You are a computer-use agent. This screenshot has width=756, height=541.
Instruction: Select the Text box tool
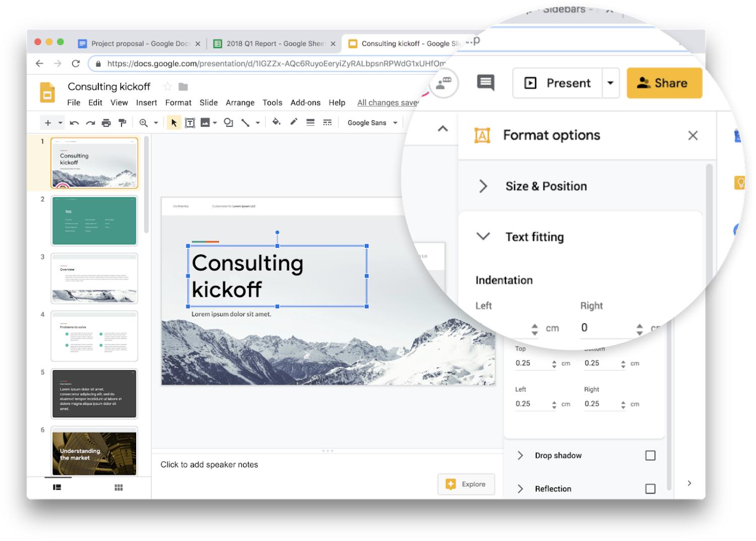[190, 123]
